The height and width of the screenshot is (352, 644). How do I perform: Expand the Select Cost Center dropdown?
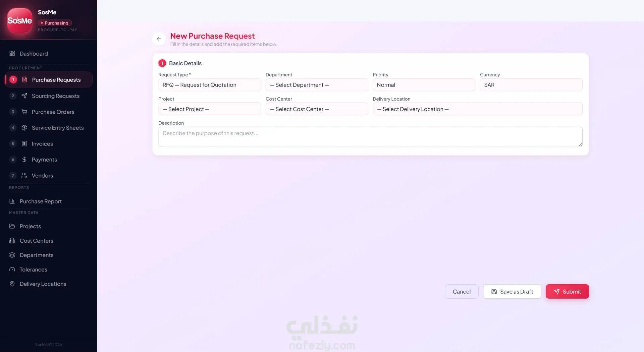point(317,109)
